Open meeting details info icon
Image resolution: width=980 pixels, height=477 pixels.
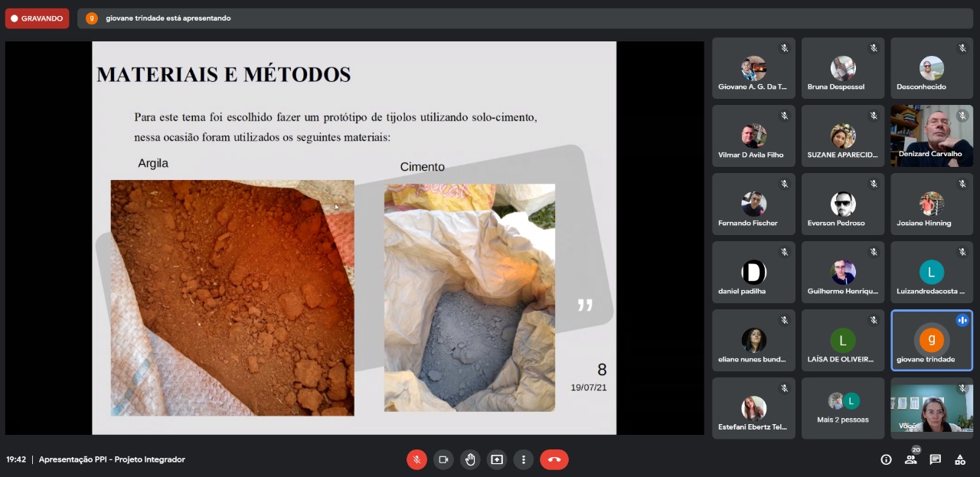coord(886,459)
